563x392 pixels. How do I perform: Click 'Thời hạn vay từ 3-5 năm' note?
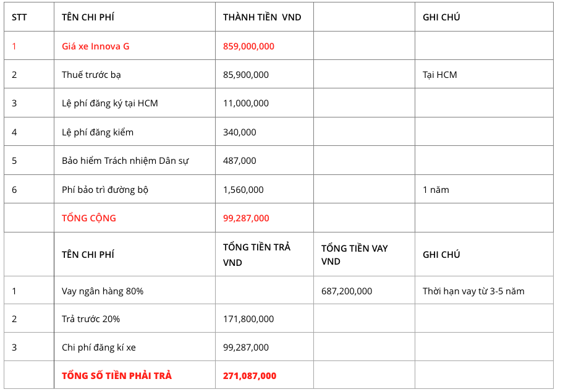pos(473,291)
